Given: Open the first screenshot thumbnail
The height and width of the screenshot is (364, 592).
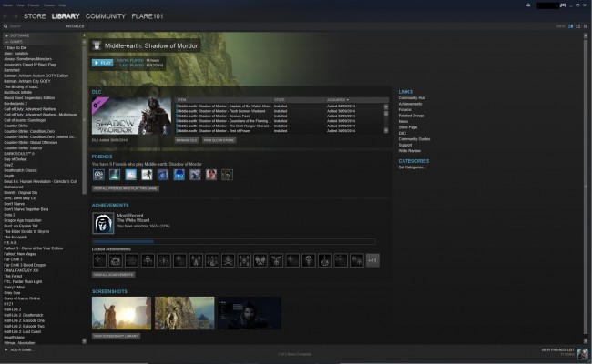Looking at the screenshot, I should pyautogui.click(x=121, y=313).
